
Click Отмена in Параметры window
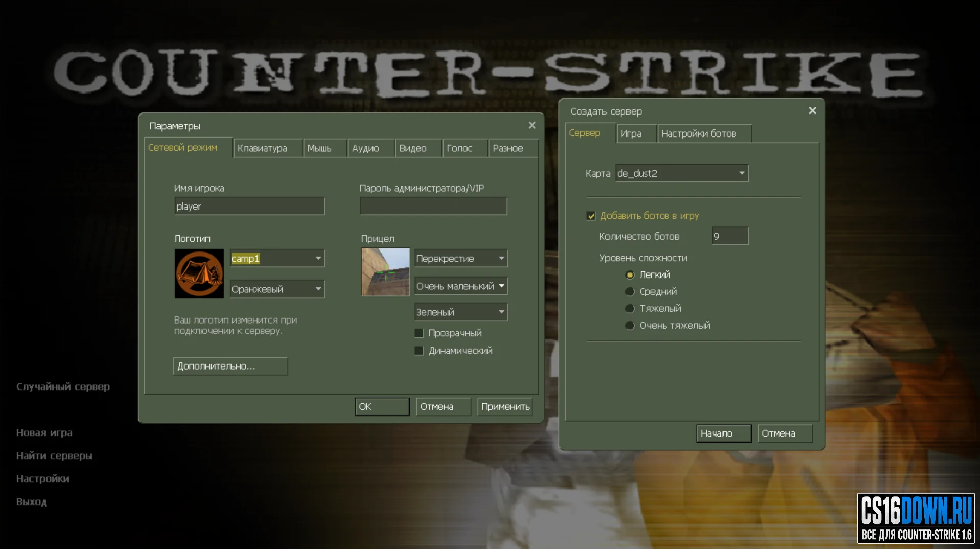pyautogui.click(x=443, y=407)
